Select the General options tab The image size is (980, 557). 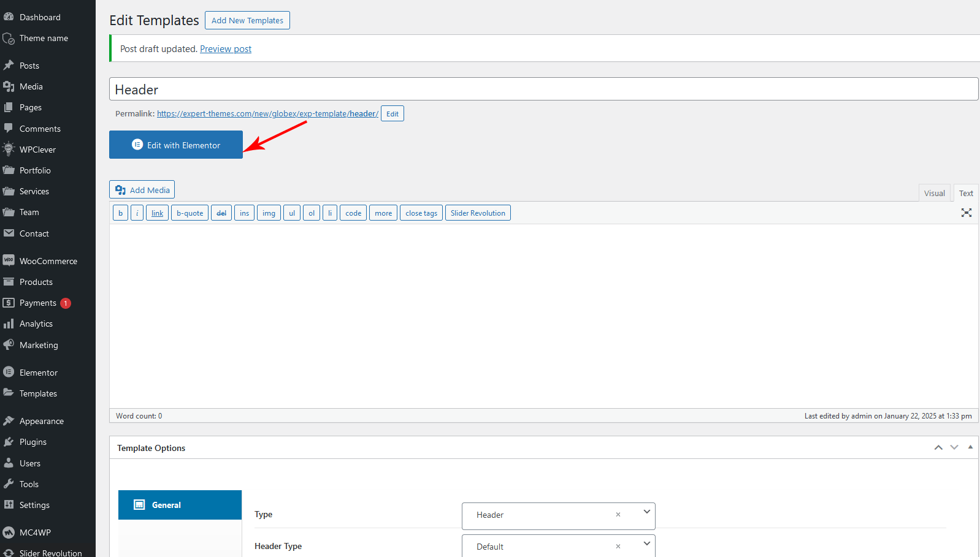(180, 505)
